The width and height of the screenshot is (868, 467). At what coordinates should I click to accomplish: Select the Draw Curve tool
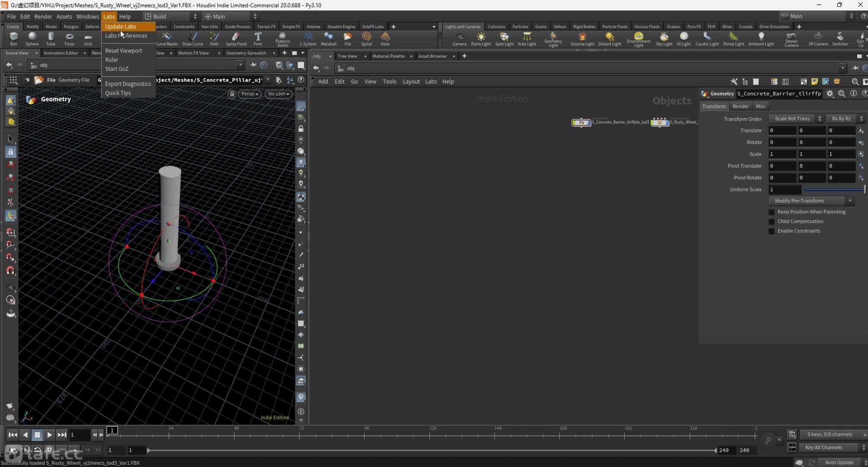click(x=192, y=38)
